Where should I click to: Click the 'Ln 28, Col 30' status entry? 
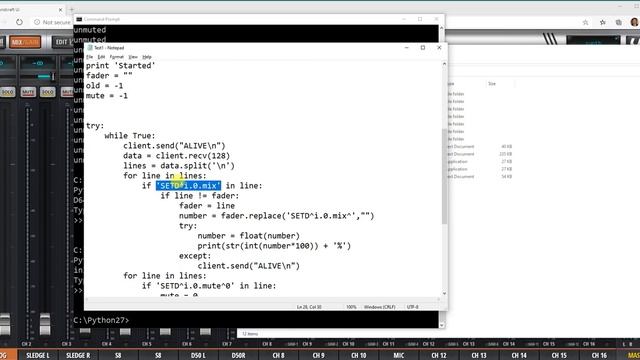click(x=309, y=307)
